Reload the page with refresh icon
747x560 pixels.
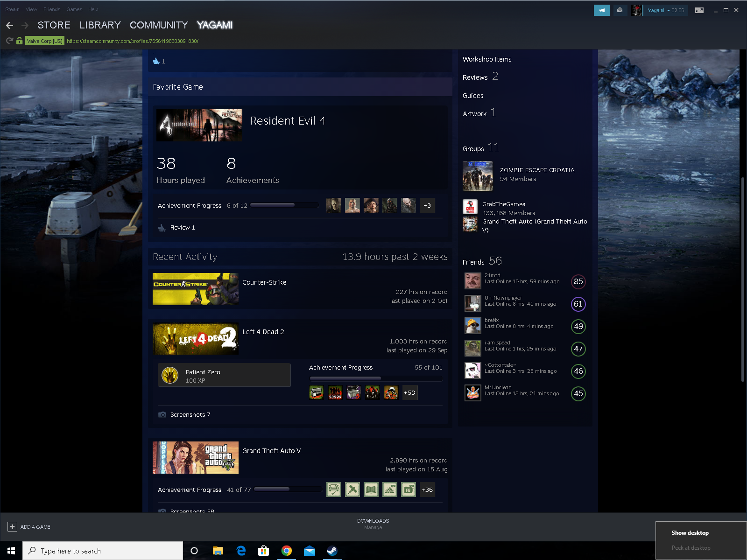point(9,41)
